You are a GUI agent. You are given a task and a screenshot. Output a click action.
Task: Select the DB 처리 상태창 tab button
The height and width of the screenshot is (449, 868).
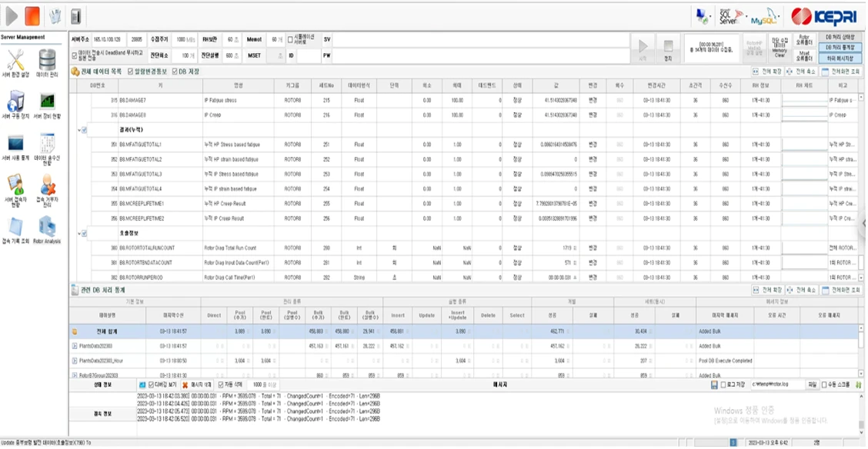click(840, 38)
